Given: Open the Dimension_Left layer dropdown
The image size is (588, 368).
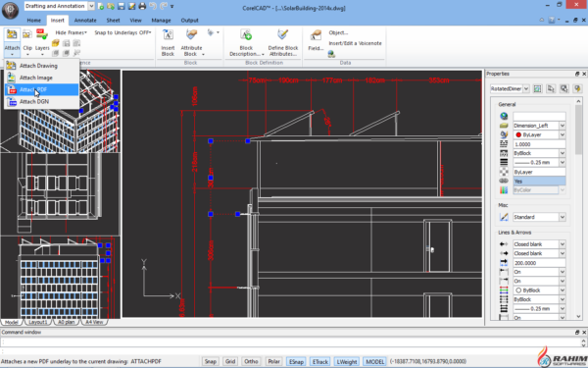Looking at the screenshot, I should coord(563,126).
